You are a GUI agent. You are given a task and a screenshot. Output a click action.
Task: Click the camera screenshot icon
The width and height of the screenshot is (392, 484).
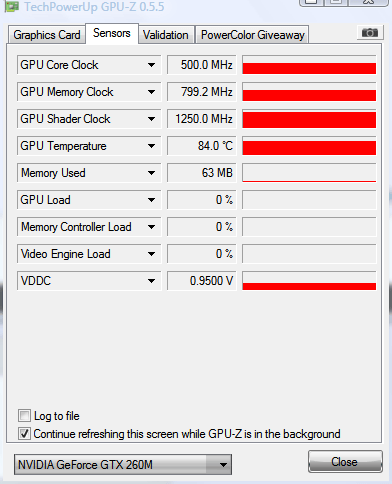[x=370, y=33]
